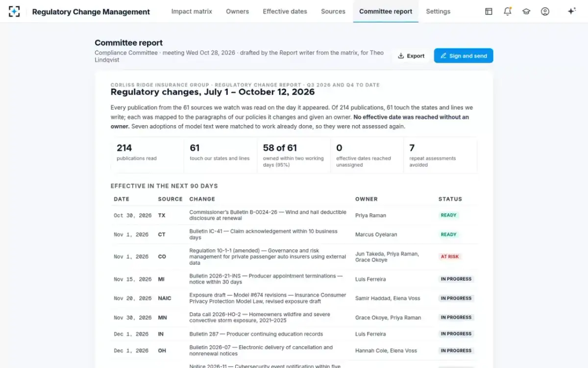
Task: Open the user account icon
Action: tap(545, 11)
